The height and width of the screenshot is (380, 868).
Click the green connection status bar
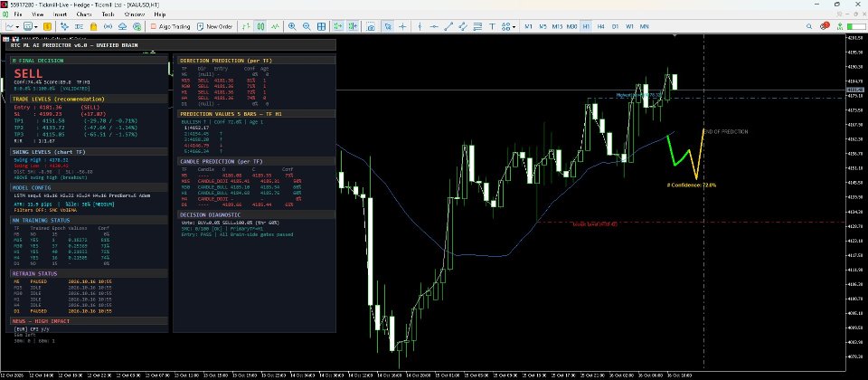click(x=854, y=26)
